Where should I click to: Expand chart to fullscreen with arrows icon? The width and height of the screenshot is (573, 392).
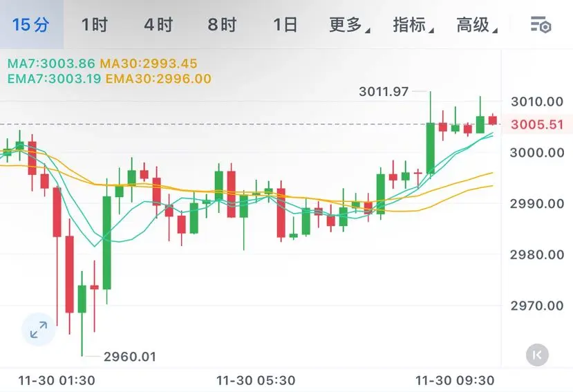click(39, 330)
